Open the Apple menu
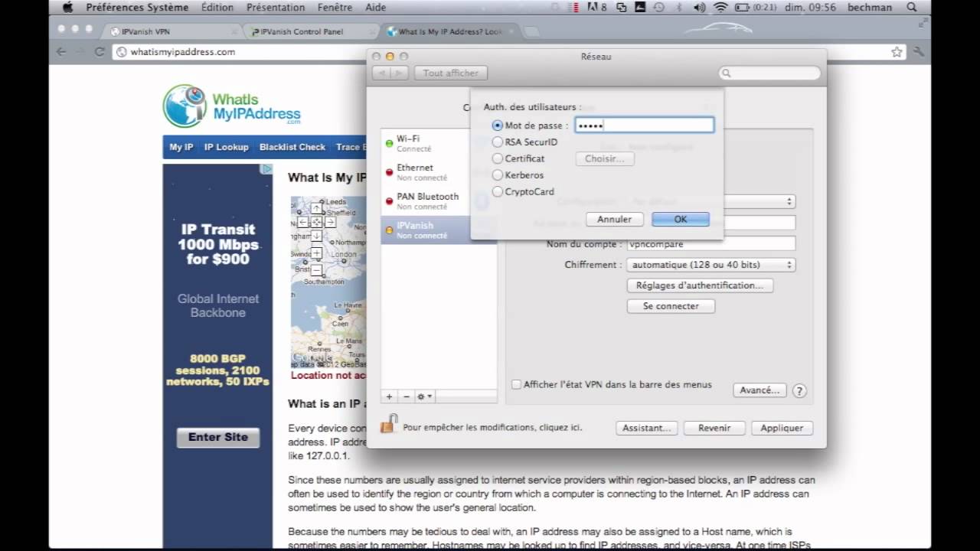The width and height of the screenshot is (980, 551). (x=67, y=8)
